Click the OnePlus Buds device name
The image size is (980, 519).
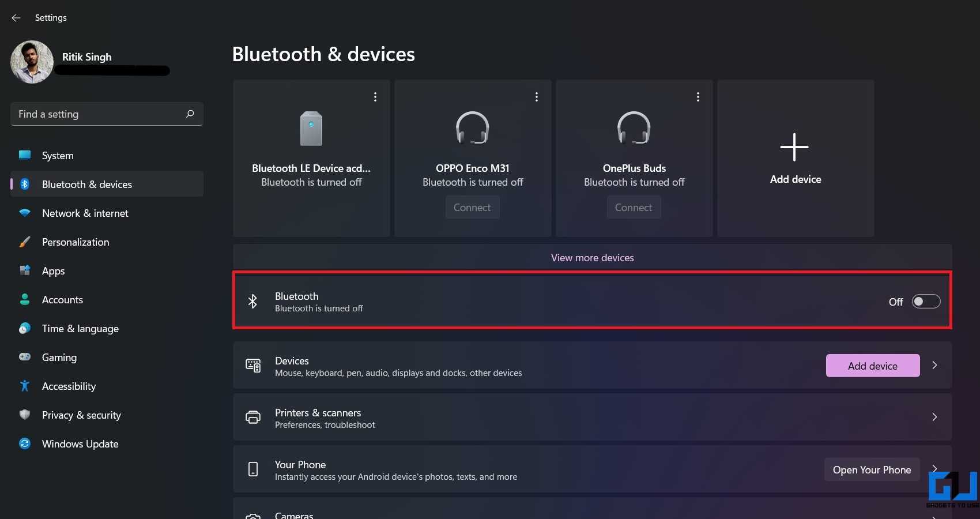click(x=634, y=168)
